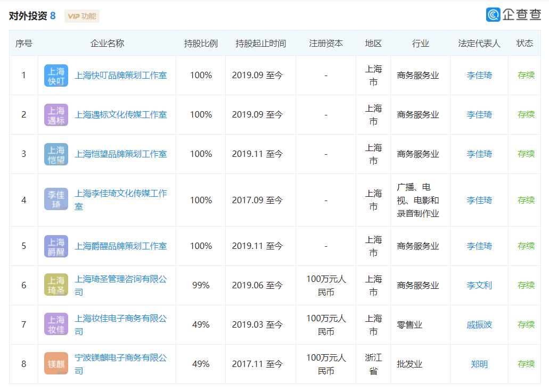The height and width of the screenshot is (392, 549).
Task: Open 上海快叮品牌策划工作室 company link
Action: (121, 75)
